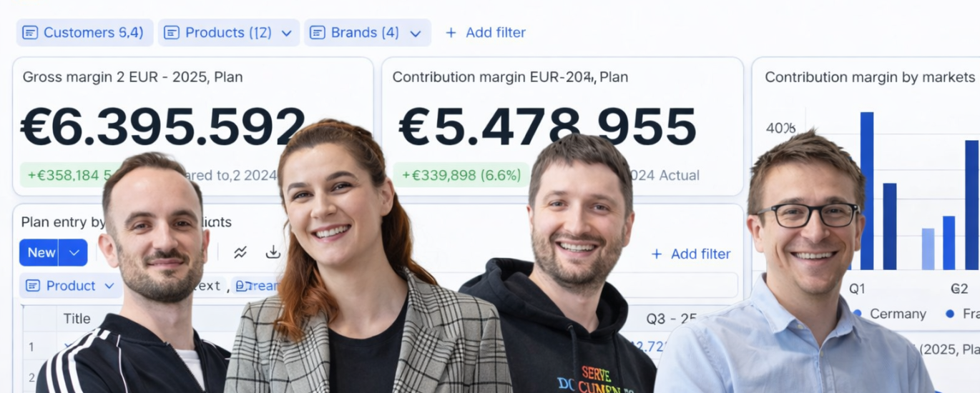Expand the Products (12) chevron

click(287, 33)
